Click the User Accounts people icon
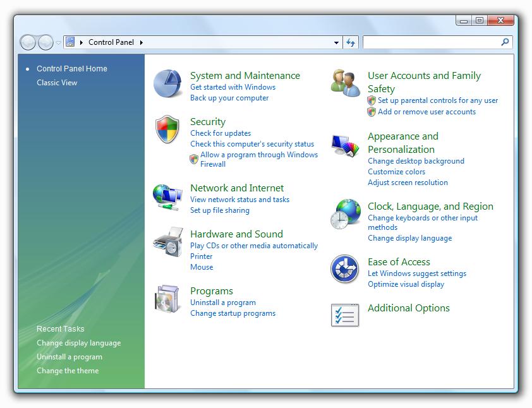The image size is (532, 408). pos(345,83)
